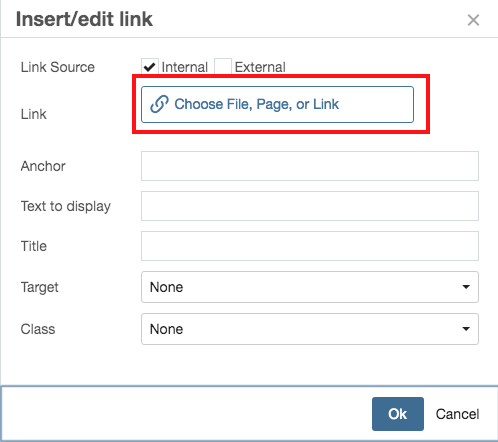The height and width of the screenshot is (442, 498).
Task: Confirm with the Ok button
Action: pyautogui.click(x=398, y=414)
